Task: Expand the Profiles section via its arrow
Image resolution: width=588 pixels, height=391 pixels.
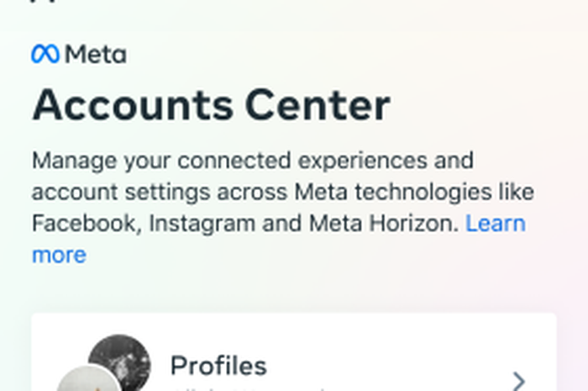Action: point(518,381)
